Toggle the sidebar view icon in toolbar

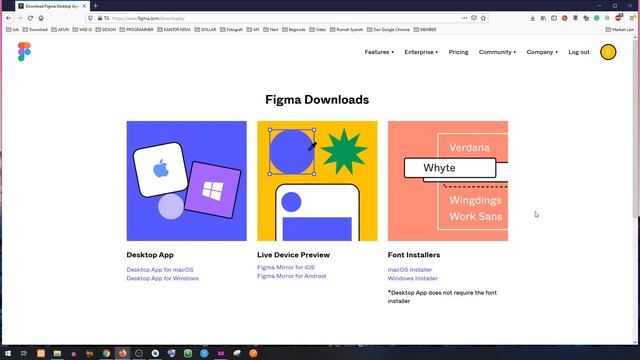point(554,18)
